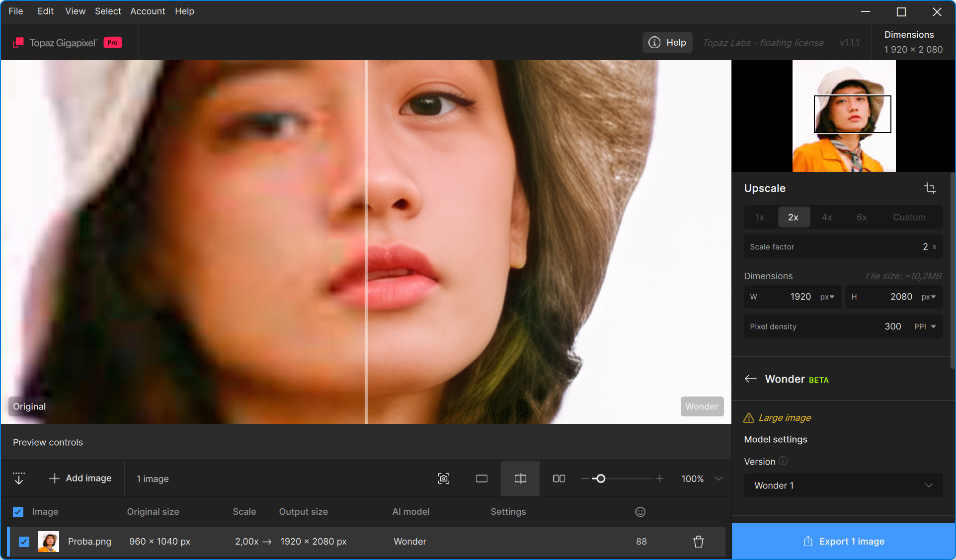Uncheck the Proba.png row checkbox
This screenshot has height=560, width=956.
click(x=24, y=542)
